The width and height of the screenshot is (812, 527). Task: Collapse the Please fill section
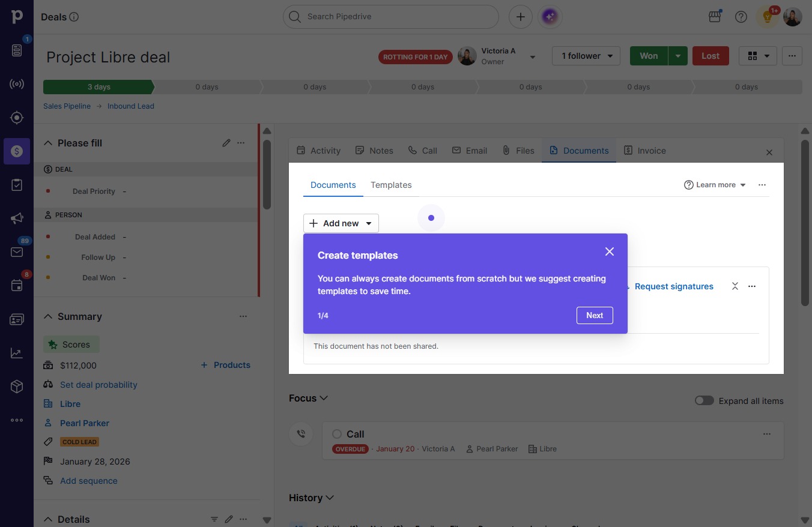(x=48, y=143)
